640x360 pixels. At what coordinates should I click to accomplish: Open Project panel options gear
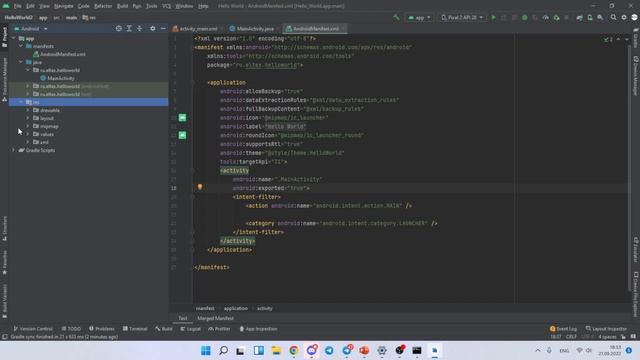(x=153, y=29)
